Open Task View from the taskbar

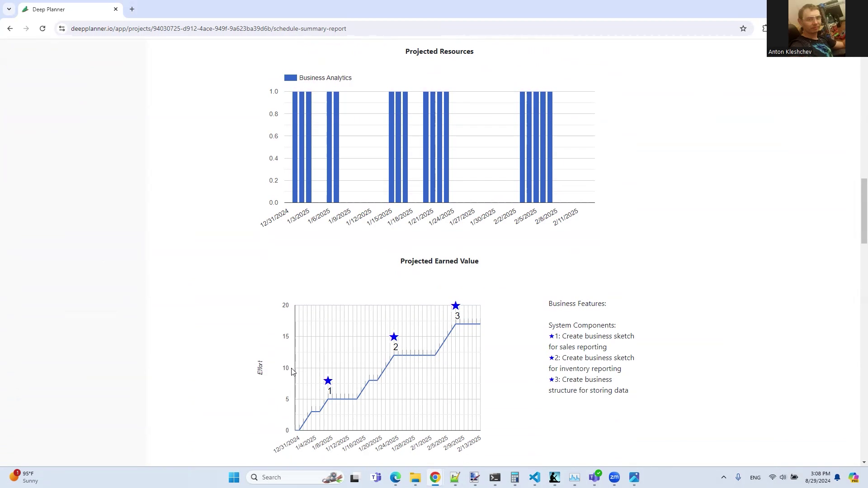click(x=354, y=478)
